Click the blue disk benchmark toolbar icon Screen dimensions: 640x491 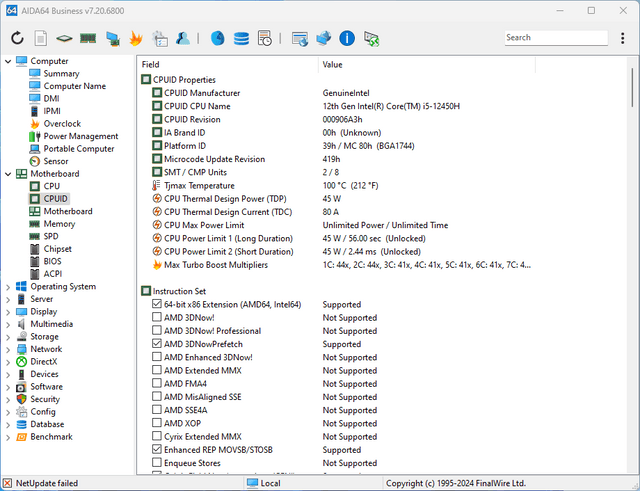point(217,39)
